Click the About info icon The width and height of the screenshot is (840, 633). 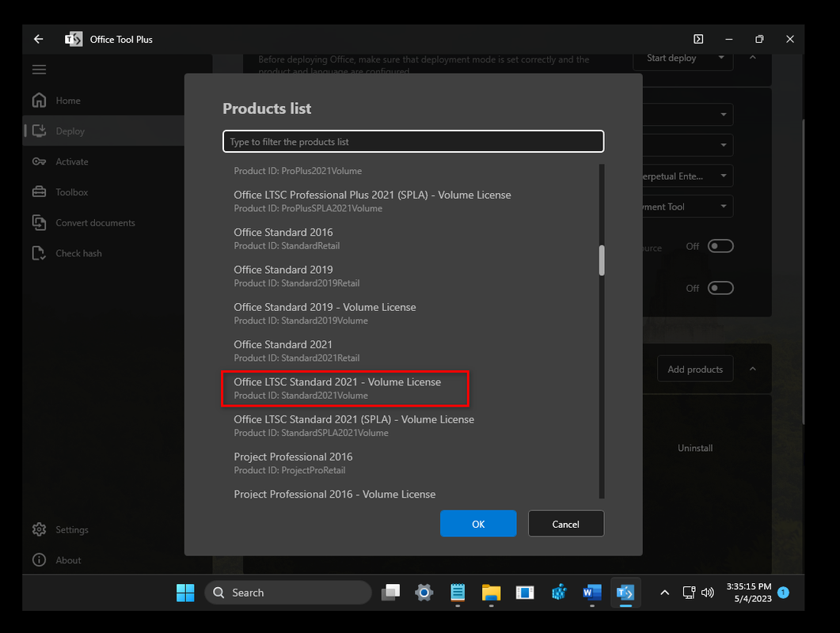39,559
